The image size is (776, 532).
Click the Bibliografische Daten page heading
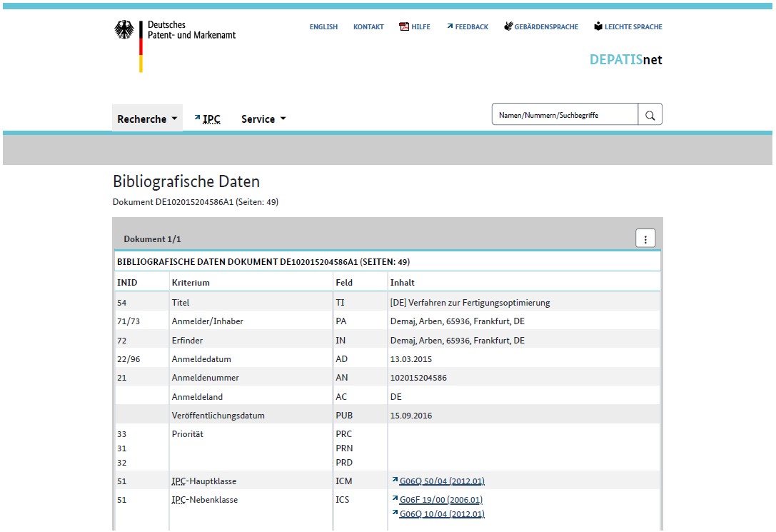(186, 181)
